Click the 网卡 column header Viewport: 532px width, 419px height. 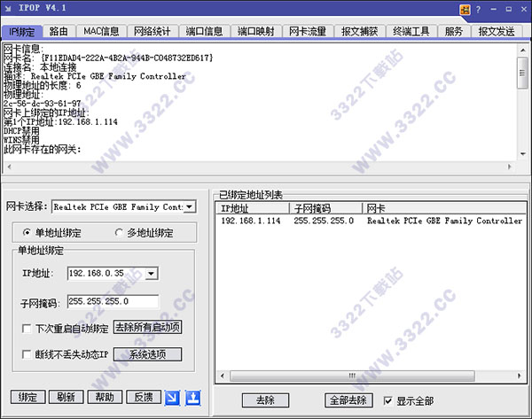point(444,208)
